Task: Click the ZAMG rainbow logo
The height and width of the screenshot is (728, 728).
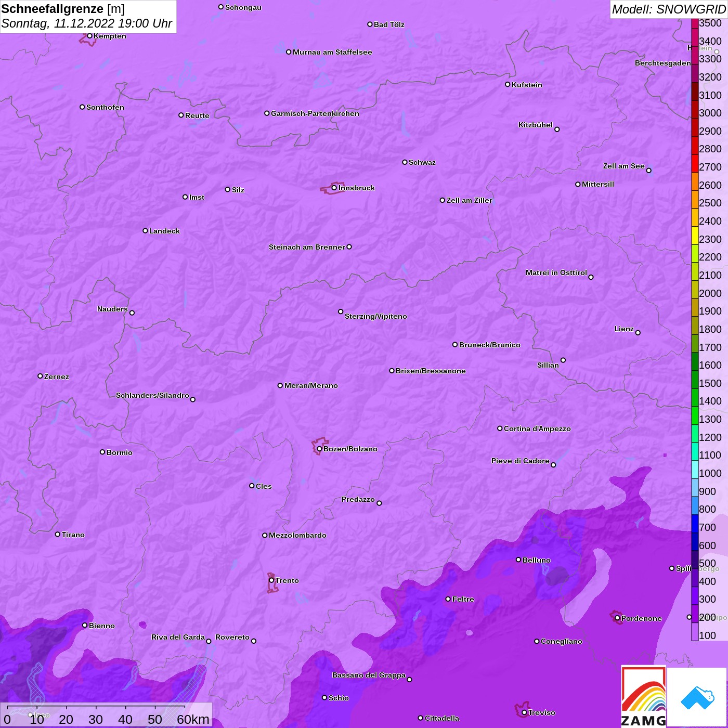Action: [x=644, y=697]
